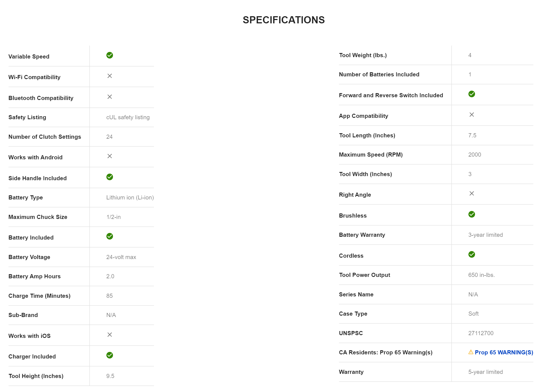Open the Prop 65 WARNING(S) link
This screenshot has width=552, height=392.
504,352
